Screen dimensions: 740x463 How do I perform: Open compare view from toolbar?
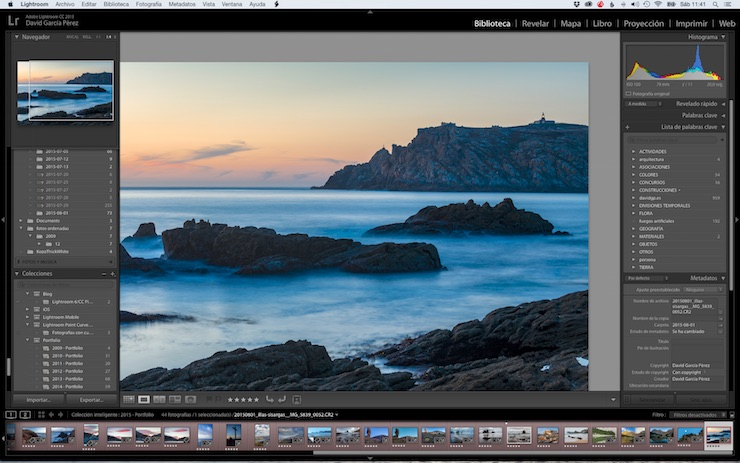[159, 399]
